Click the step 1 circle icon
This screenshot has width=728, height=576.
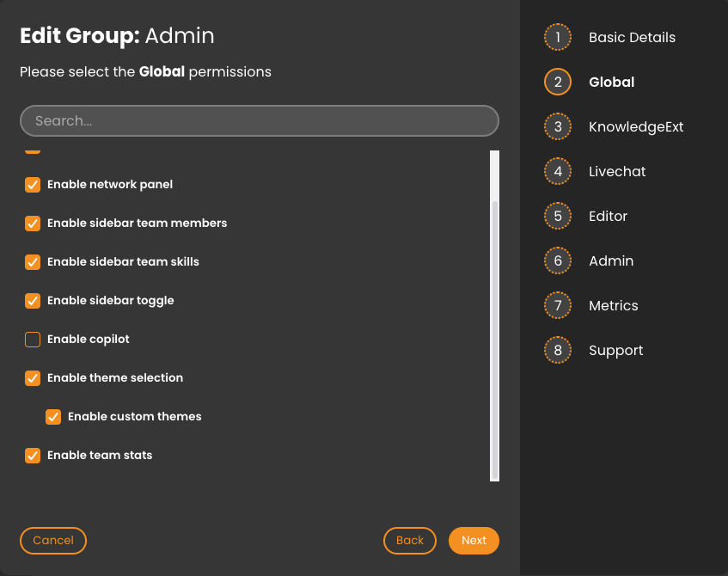(x=558, y=38)
